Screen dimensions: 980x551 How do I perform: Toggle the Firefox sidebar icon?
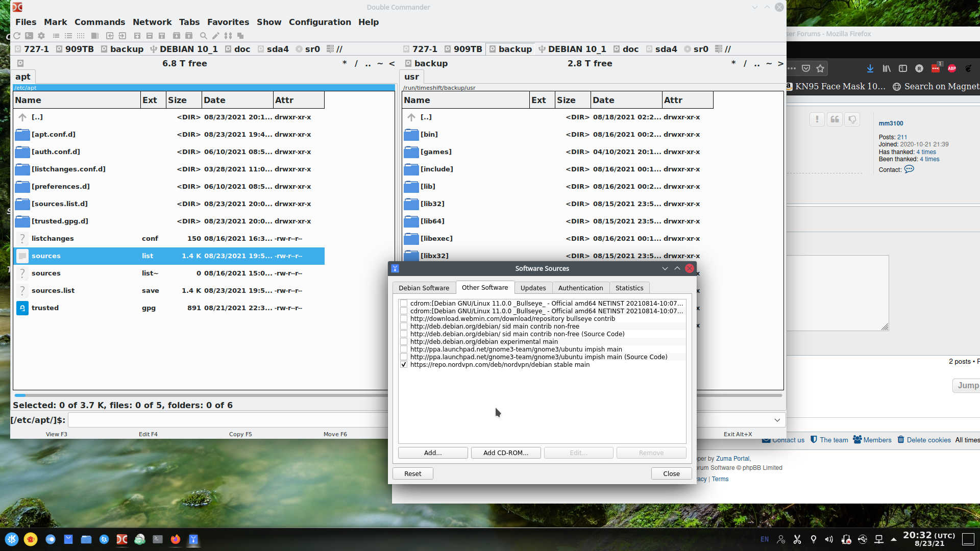(x=903, y=68)
